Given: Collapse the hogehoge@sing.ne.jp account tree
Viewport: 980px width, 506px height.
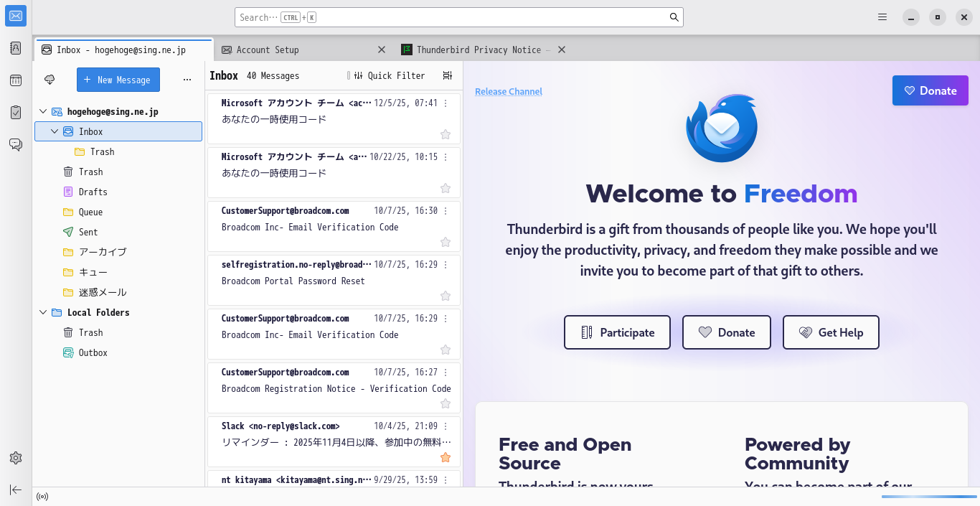Looking at the screenshot, I should [x=43, y=111].
